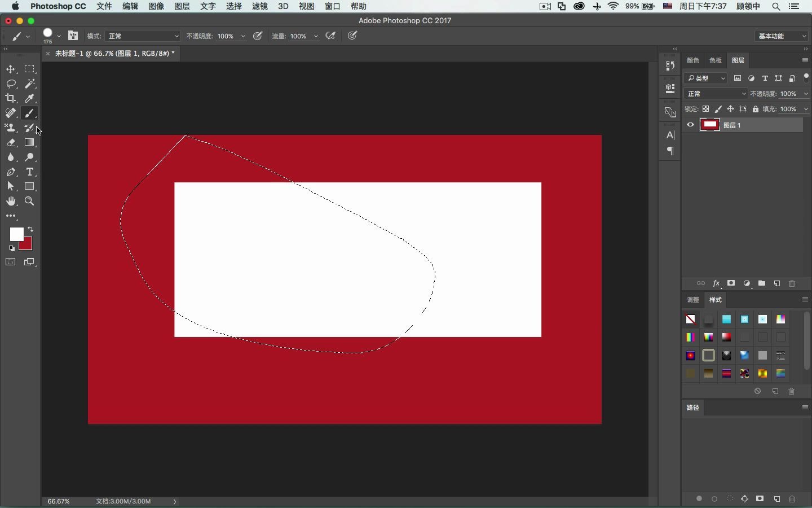Screen dimensions: 812x508
Task: Toggle pressure for size in options bar
Action: pyautogui.click(x=352, y=36)
